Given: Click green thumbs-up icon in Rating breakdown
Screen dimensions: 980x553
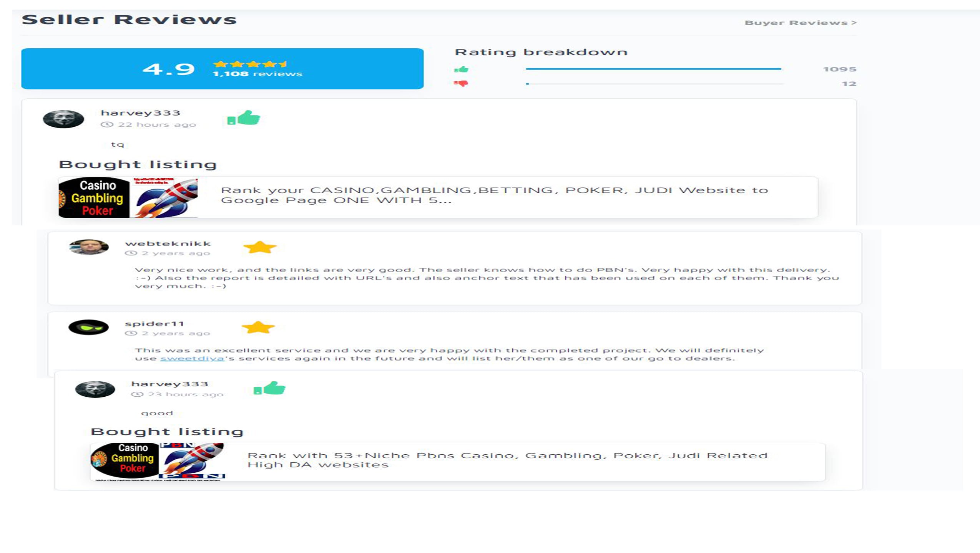Looking at the screenshot, I should coord(461,70).
